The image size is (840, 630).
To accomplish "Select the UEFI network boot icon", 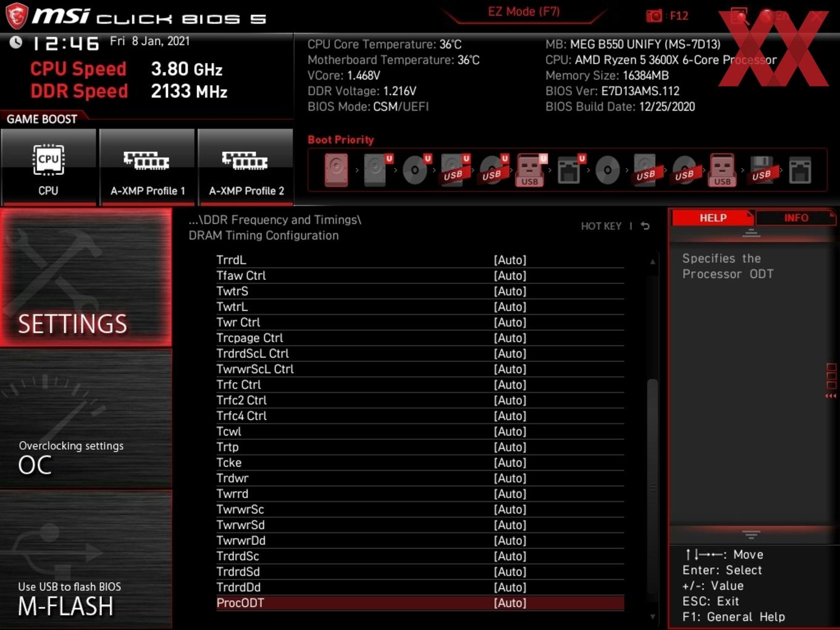I will tap(569, 170).
